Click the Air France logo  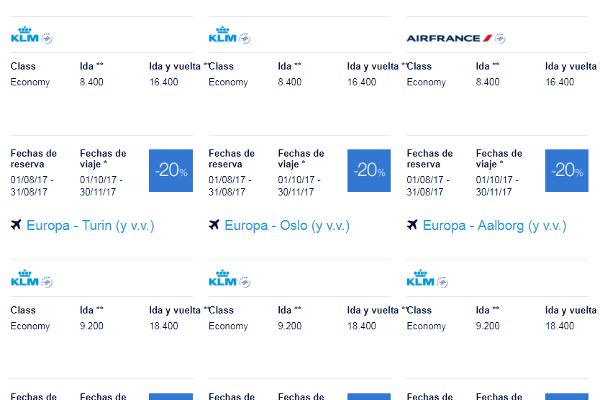tap(449, 38)
